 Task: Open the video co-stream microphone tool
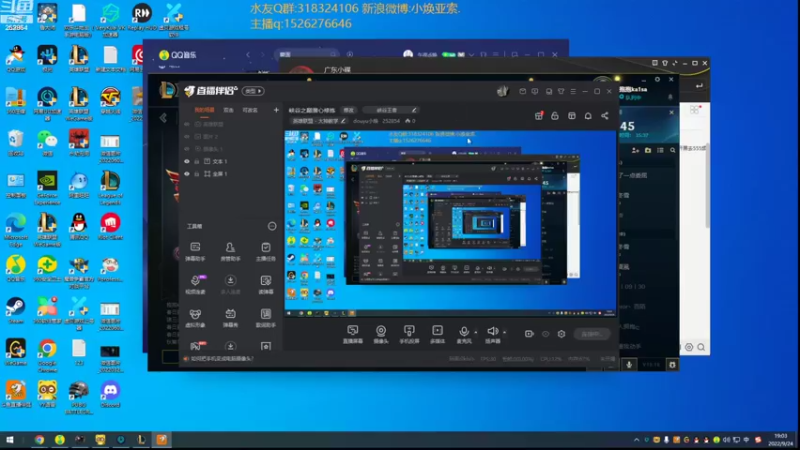tap(195, 285)
